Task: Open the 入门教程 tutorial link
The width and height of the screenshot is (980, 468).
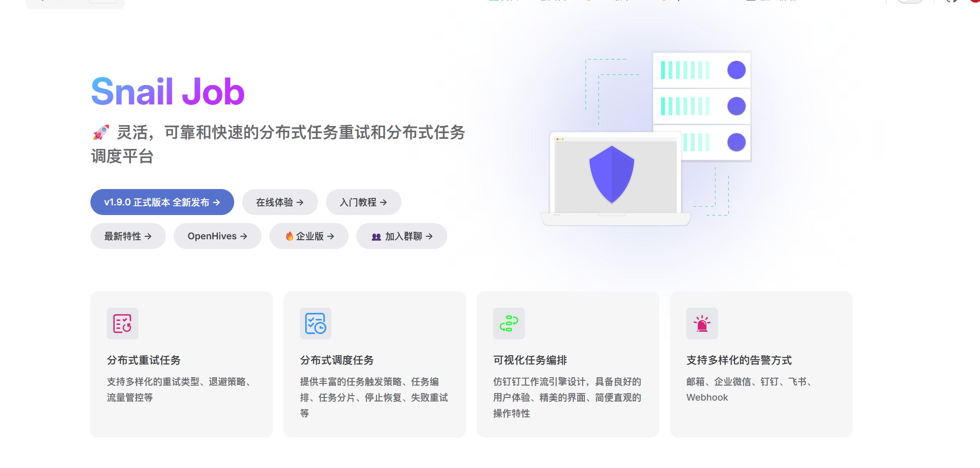Action: pyautogui.click(x=363, y=202)
